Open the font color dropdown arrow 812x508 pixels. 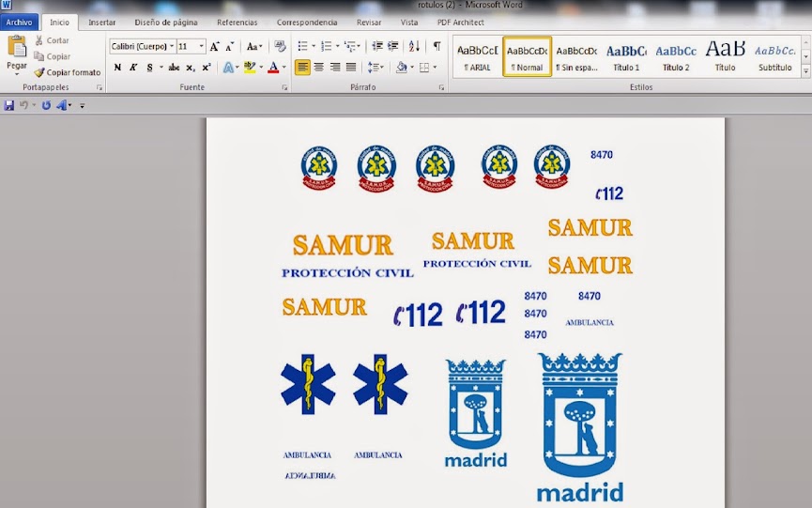[283, 68]
